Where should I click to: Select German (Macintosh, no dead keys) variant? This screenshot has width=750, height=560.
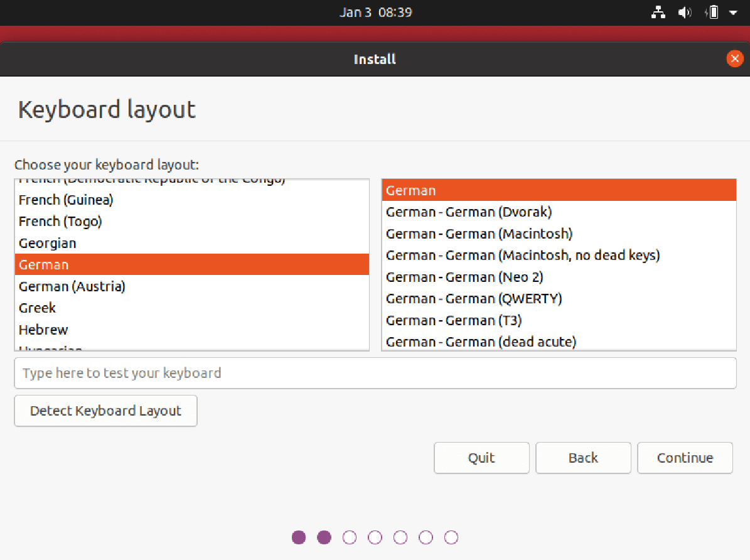[x=523, y=256]
